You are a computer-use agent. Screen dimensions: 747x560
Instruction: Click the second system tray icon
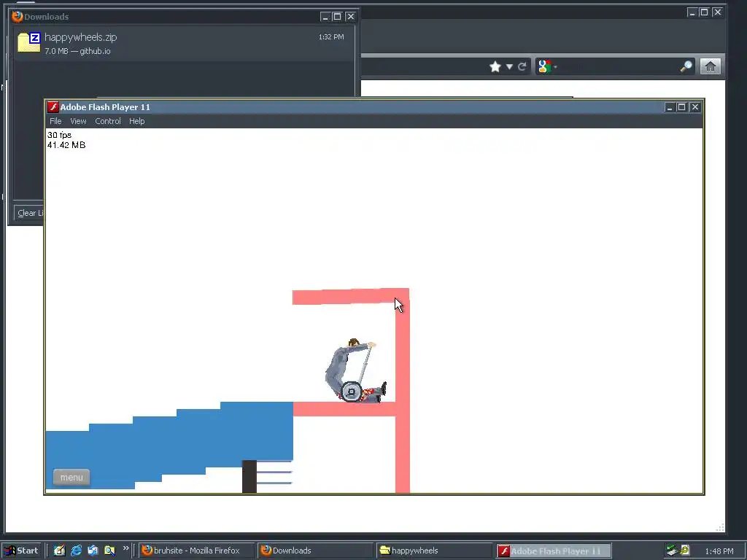click(x=685, y=550)
